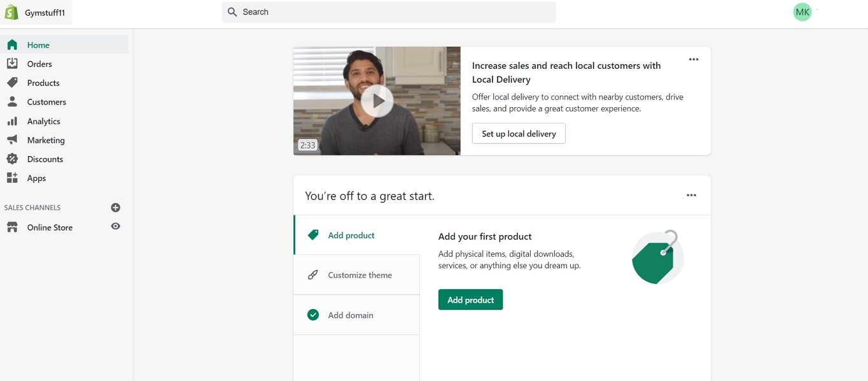View Online Store using the eye icon
Viewport: 868px width, 381px height.
click(115, 227)
